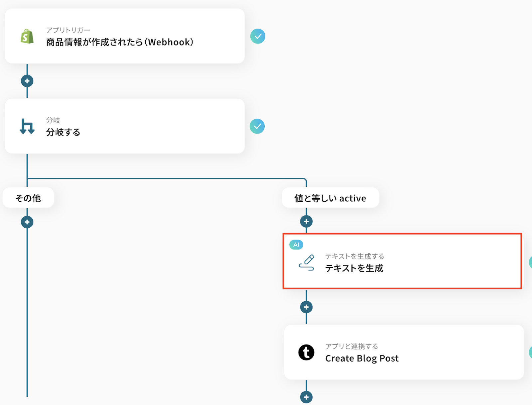The width and height of the screenshot is (532, 405).
Task: Click the Shopify bag icon
Action: [x=27, y=36]
